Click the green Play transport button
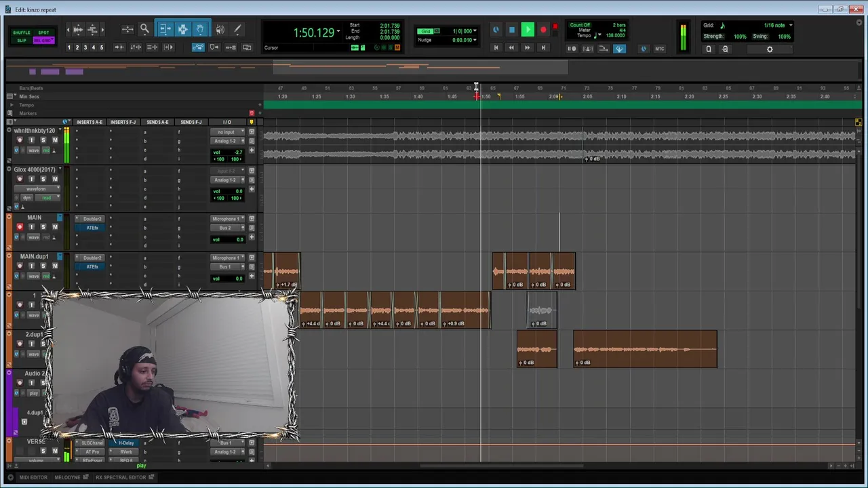The height and width of the screenshot is (488, 868). pyautogui.click(x=528, y=30)
